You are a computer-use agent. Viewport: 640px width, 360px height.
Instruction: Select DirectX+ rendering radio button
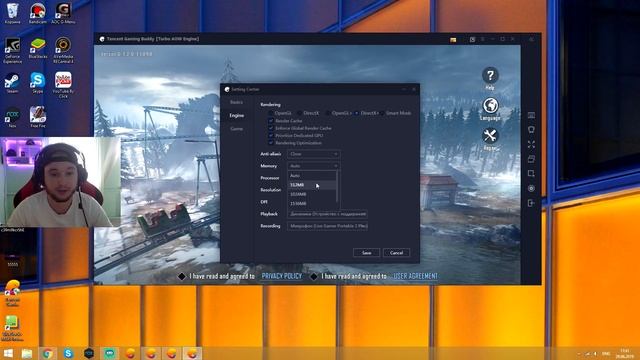[357, 113]
